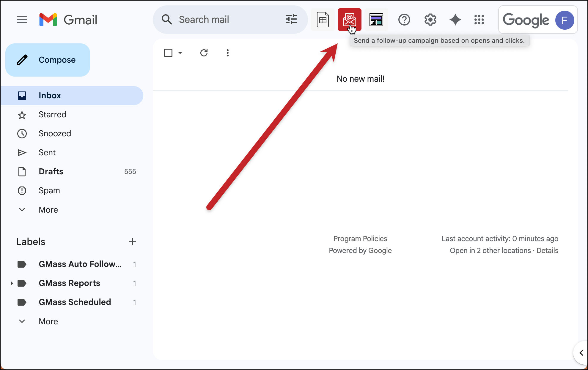Open the three-dot More options menu

click(227, 53)
